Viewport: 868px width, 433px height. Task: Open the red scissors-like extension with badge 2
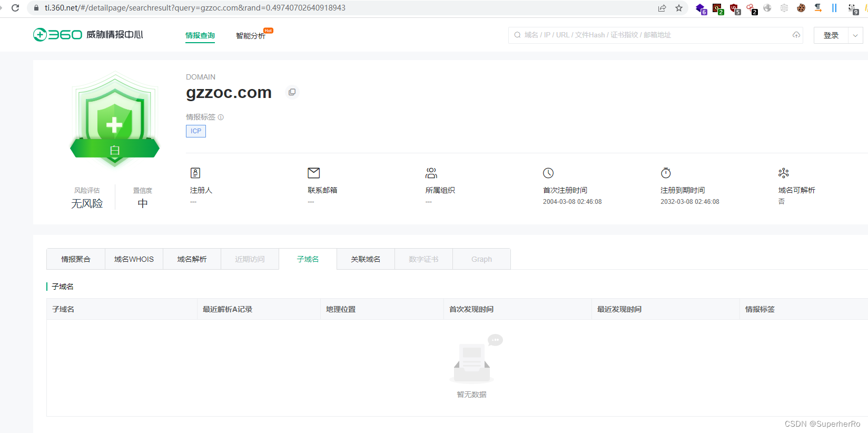pos(751,8)
